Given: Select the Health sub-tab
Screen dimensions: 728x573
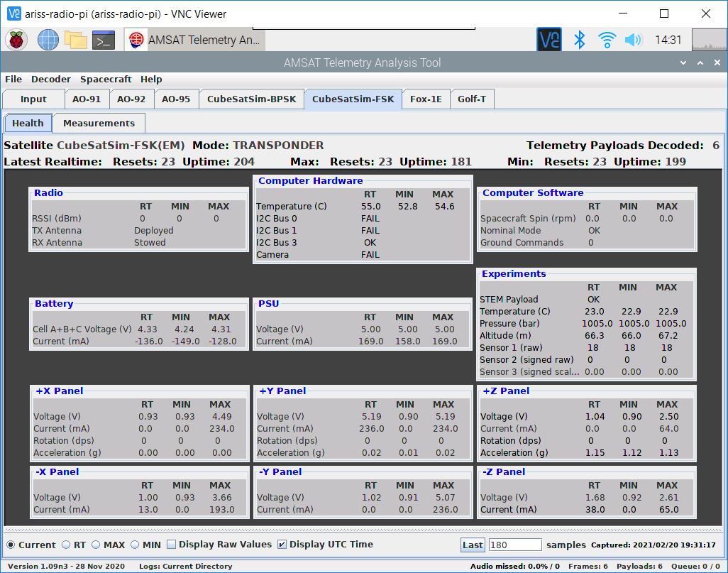Looking at the screenshot, I should [28, 123].
